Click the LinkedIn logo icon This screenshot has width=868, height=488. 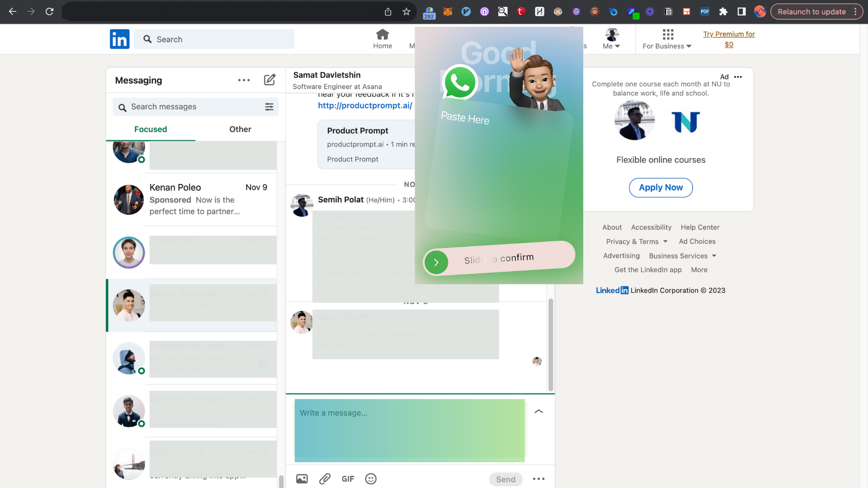pos(119,39)
